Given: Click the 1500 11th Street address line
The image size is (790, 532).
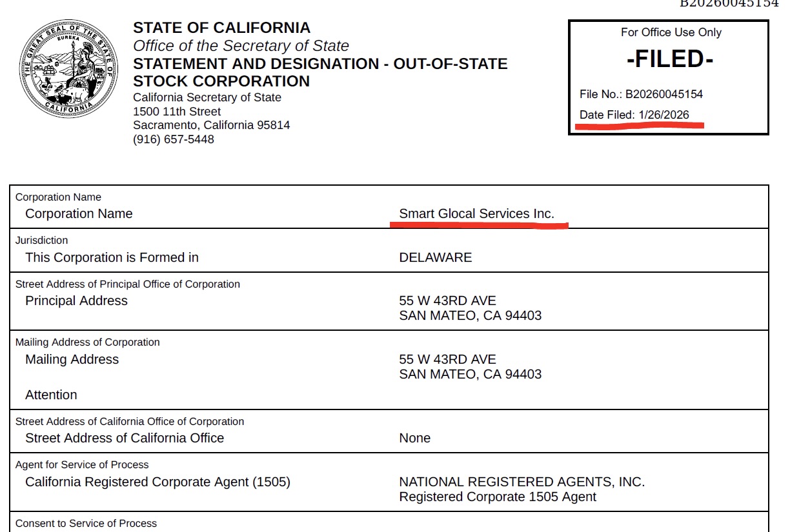Looking at the screenshot, I should coord(177,112).
